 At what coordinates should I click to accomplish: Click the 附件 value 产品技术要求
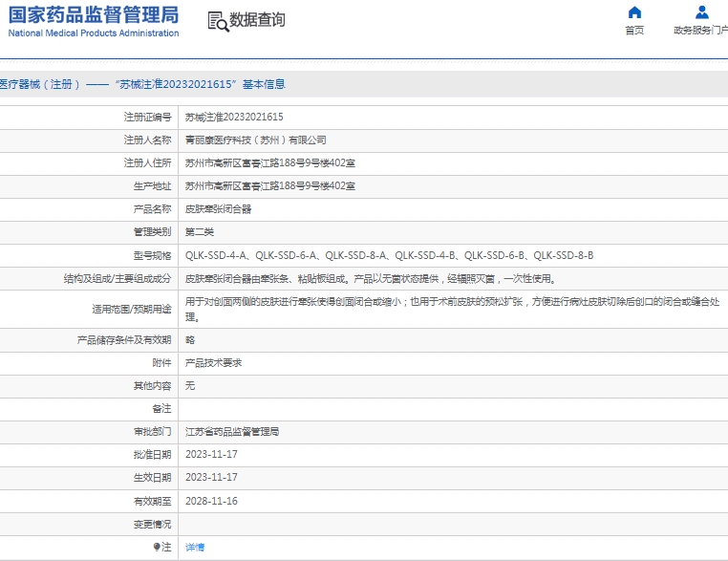coord(214,363)
